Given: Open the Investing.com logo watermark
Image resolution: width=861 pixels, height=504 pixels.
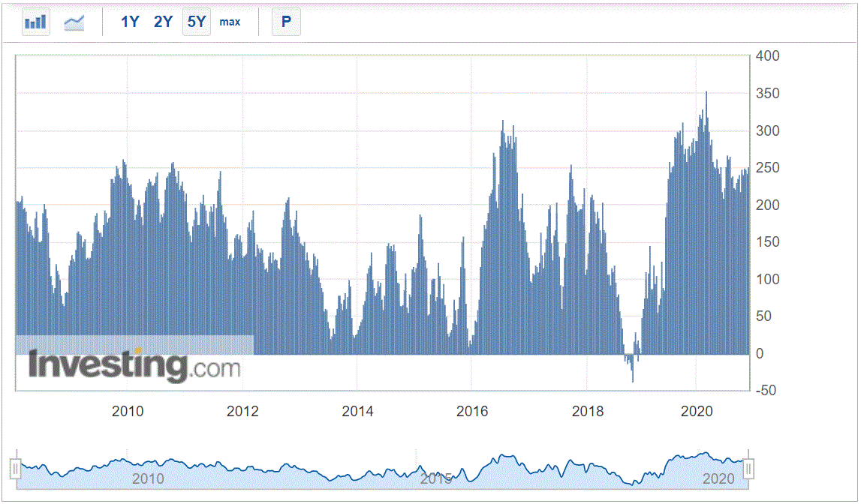Looking at the screenshot, I should point(135,365).
